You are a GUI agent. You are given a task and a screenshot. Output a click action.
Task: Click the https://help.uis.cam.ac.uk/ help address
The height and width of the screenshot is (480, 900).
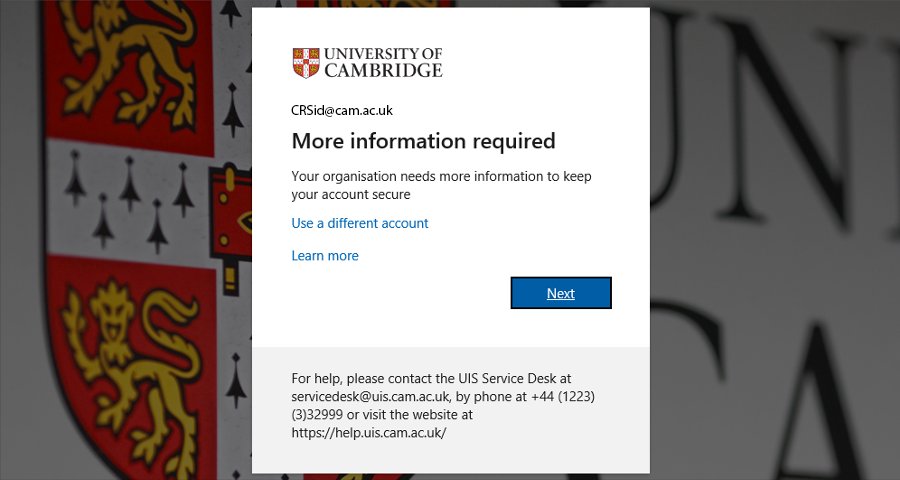click(369, 432)
